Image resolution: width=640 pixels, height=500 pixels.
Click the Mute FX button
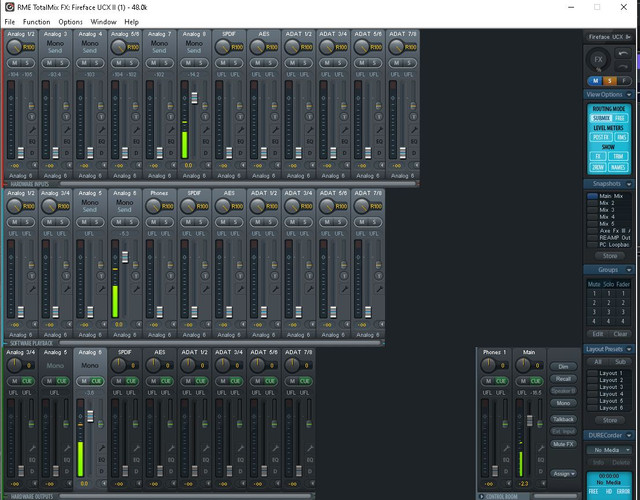click(x=563, y=444)
